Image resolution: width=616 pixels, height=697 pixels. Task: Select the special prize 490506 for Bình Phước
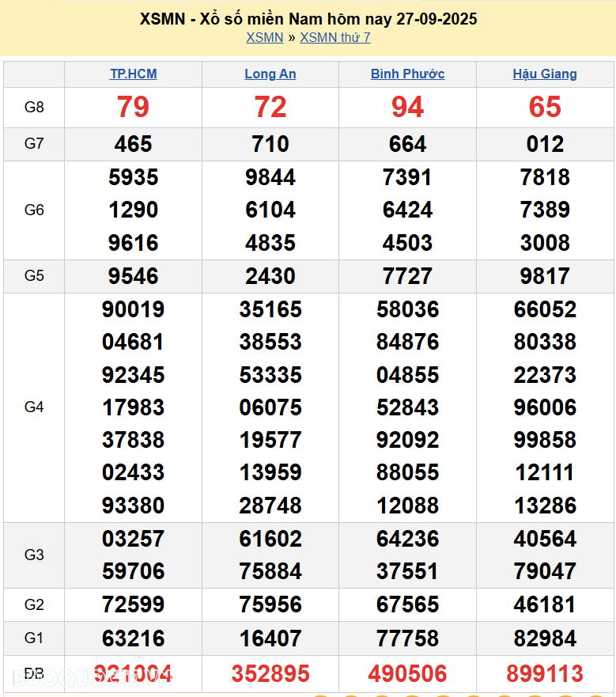pyautogui.click(x=407, y=674)
